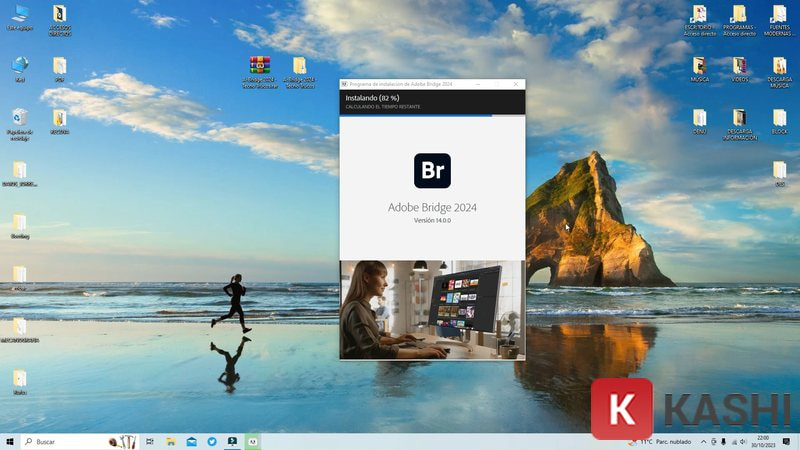Open the notification center icon

click(786, 441)
